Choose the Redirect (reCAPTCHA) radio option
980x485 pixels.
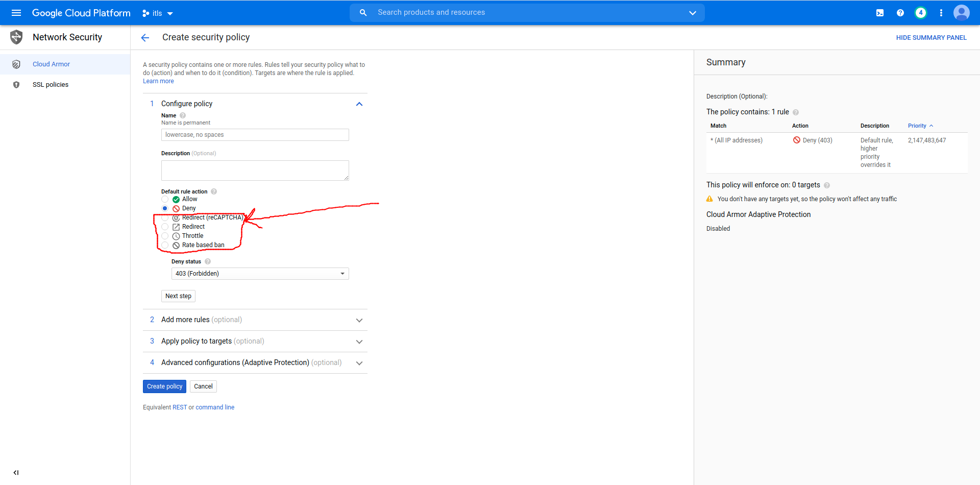pyautogui.click(x=165, y=217)
